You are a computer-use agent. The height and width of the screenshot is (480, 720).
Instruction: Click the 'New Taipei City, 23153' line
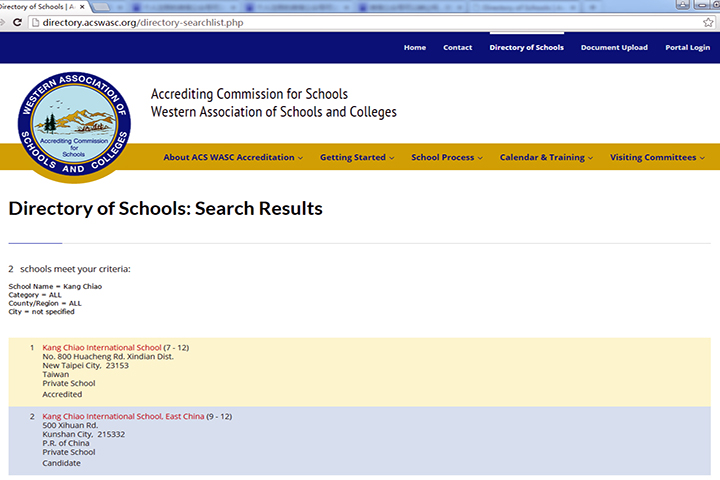point(85,366)
